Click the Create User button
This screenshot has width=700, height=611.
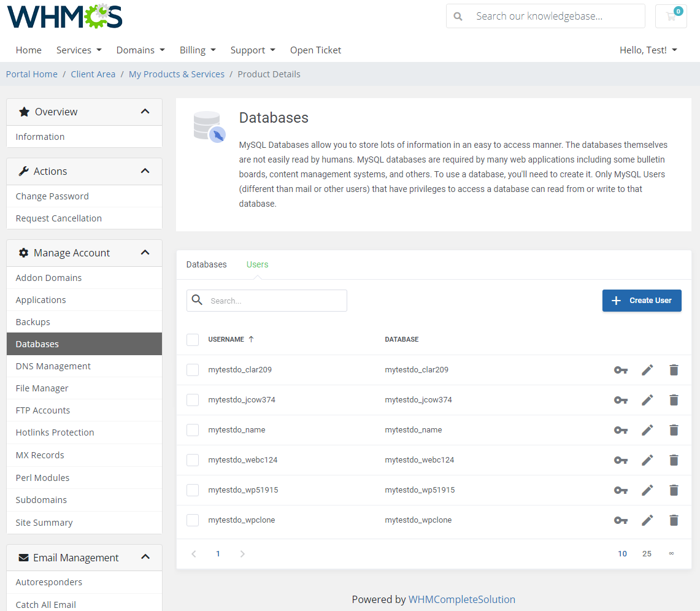click(642, 301)
